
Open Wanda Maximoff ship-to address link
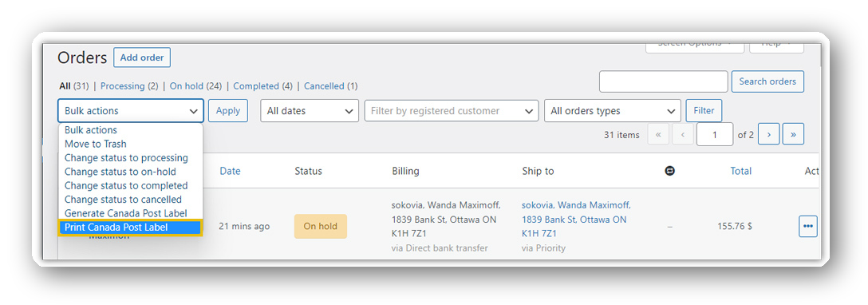(x=576, y=220)
